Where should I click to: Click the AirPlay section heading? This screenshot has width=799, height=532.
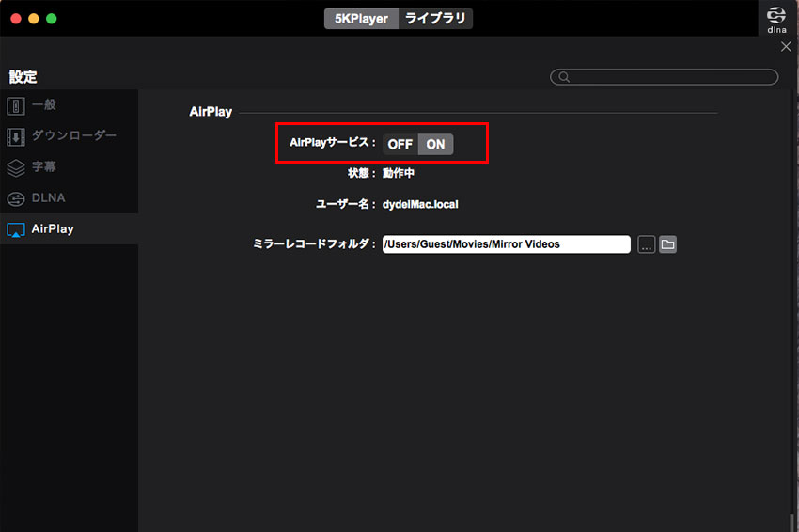tap(211, 112)
